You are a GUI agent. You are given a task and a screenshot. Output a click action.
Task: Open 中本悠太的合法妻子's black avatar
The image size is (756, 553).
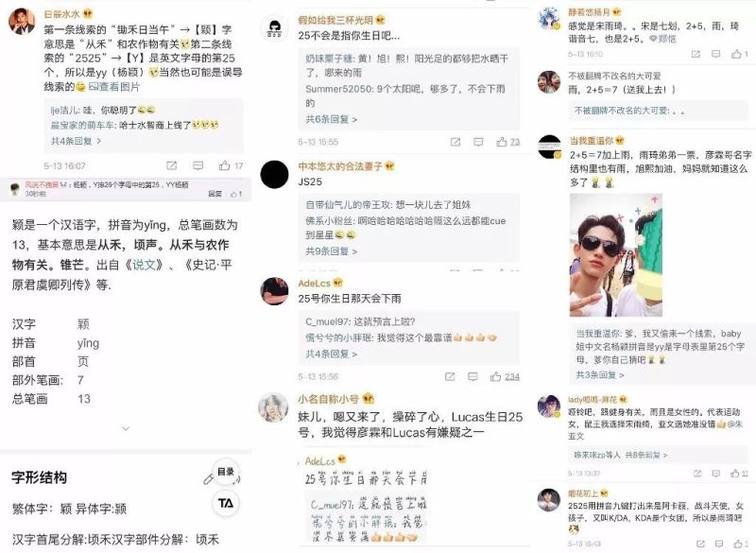274,174
